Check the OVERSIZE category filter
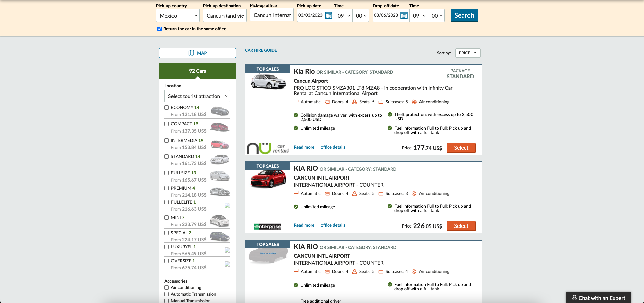Screen dimensions: 644x303 tap(166, 261)
